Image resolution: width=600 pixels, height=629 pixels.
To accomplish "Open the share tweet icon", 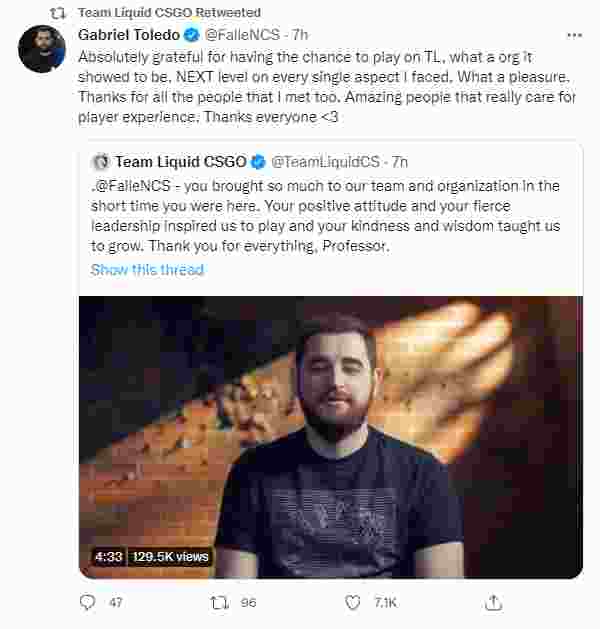I will [x=492, y=603].
